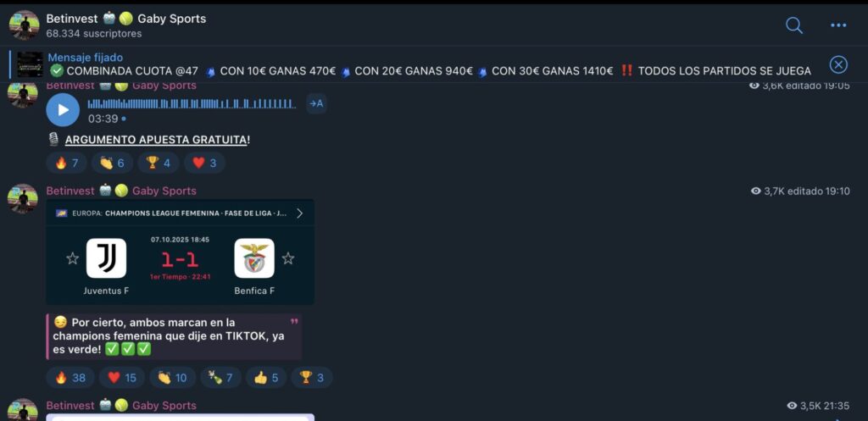Image resolution: width=868 pixels, height=421 pixels.
Task: Transcribe voice message with the →A button
Action: point(316,103)
